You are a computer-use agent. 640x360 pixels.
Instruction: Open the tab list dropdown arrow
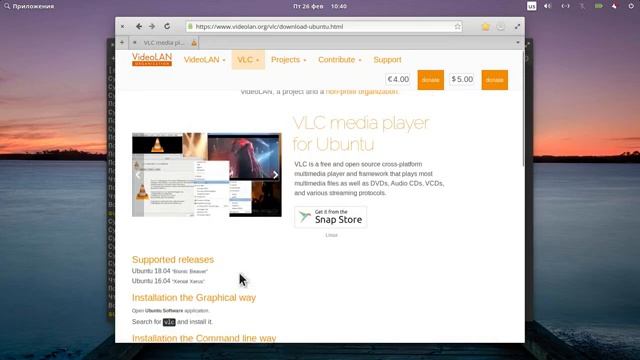(x=518, y=42)
